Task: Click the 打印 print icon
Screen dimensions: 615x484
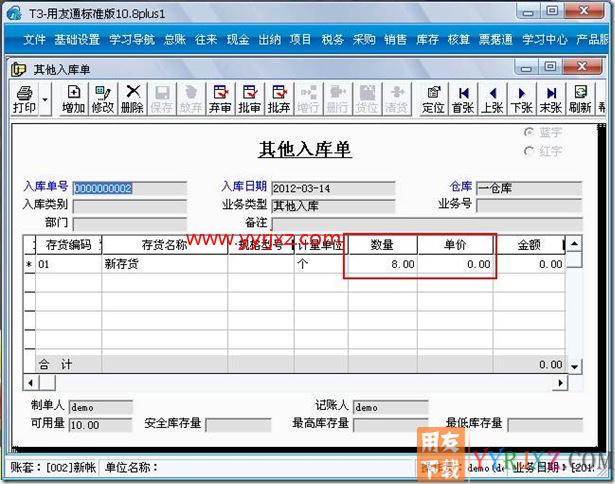Action: [24, 99]
